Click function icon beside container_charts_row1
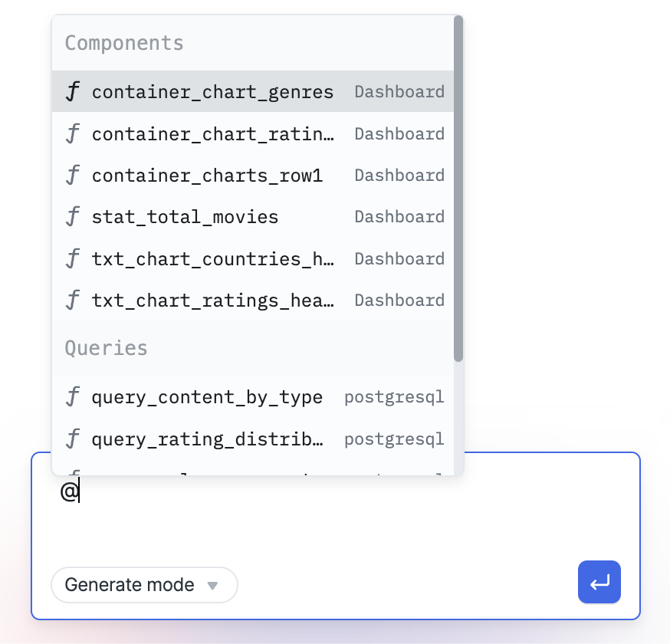670x644 pixels. [x=73, y=176]
